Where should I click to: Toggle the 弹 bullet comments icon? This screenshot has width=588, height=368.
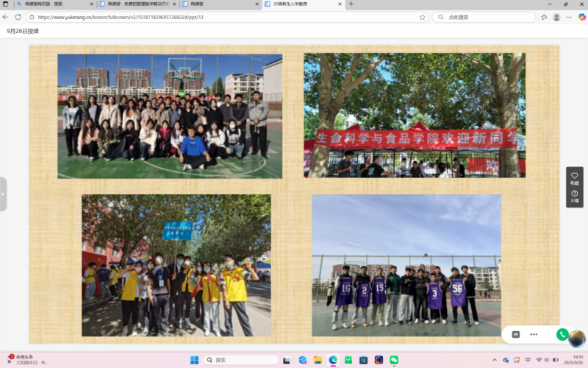(x=516, y=334)
